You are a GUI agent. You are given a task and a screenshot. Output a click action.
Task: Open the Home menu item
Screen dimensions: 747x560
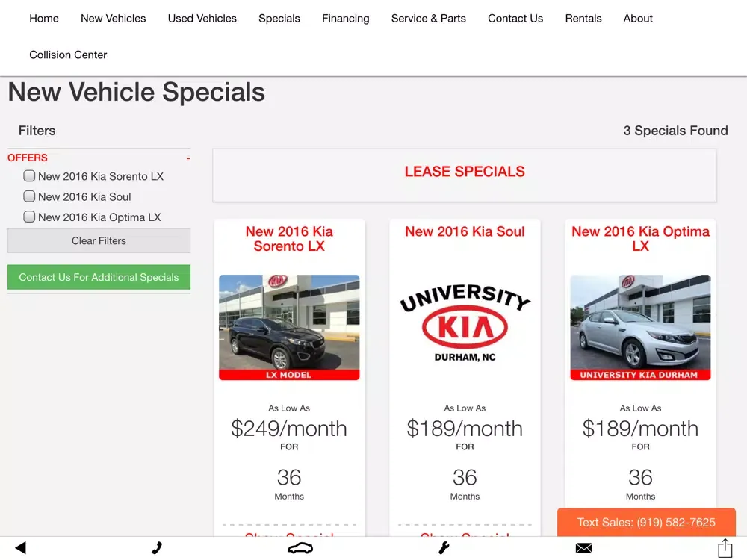click(44, 18)
